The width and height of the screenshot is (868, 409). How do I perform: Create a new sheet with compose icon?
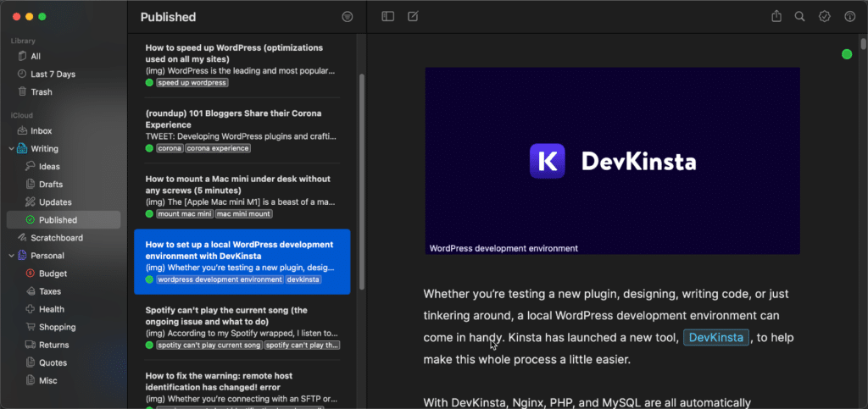pyautogui.click(x=413, y=16)
